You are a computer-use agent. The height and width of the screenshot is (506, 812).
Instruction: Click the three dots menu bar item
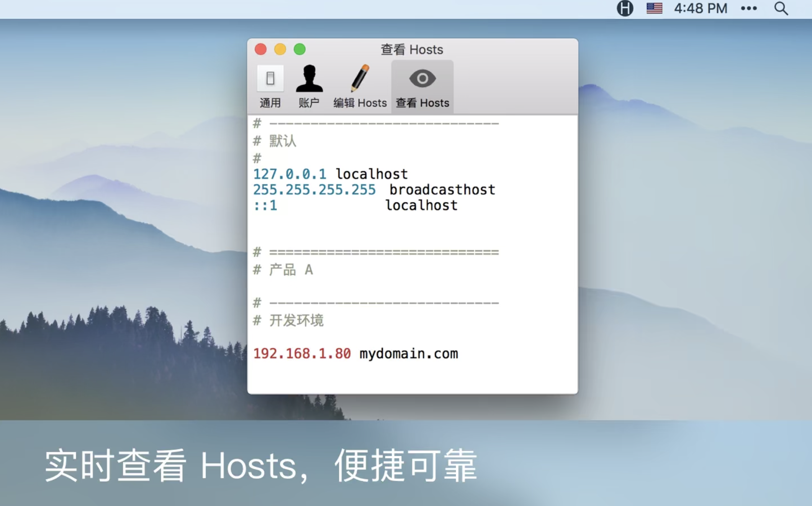coord(749,8)
